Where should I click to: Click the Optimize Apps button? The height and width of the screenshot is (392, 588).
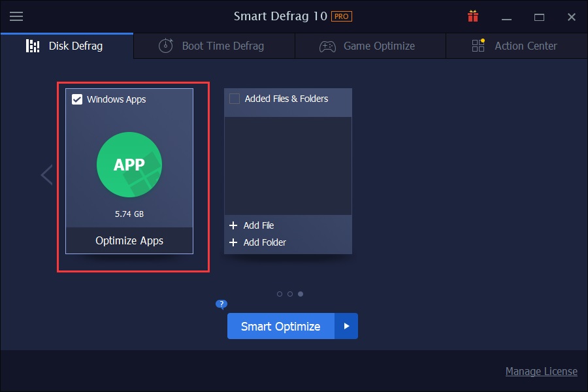tap(129, 240)
